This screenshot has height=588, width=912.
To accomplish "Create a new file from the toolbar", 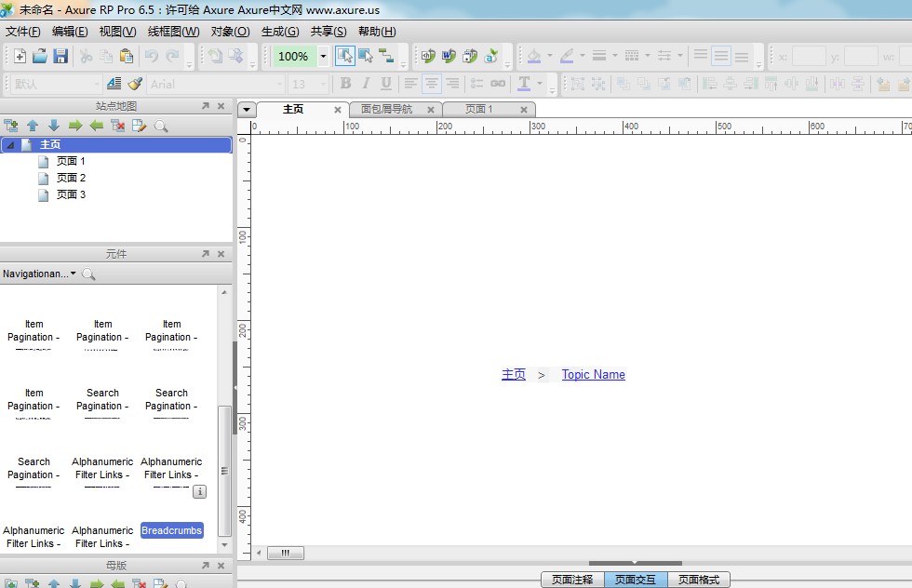I will coord(19,56).
